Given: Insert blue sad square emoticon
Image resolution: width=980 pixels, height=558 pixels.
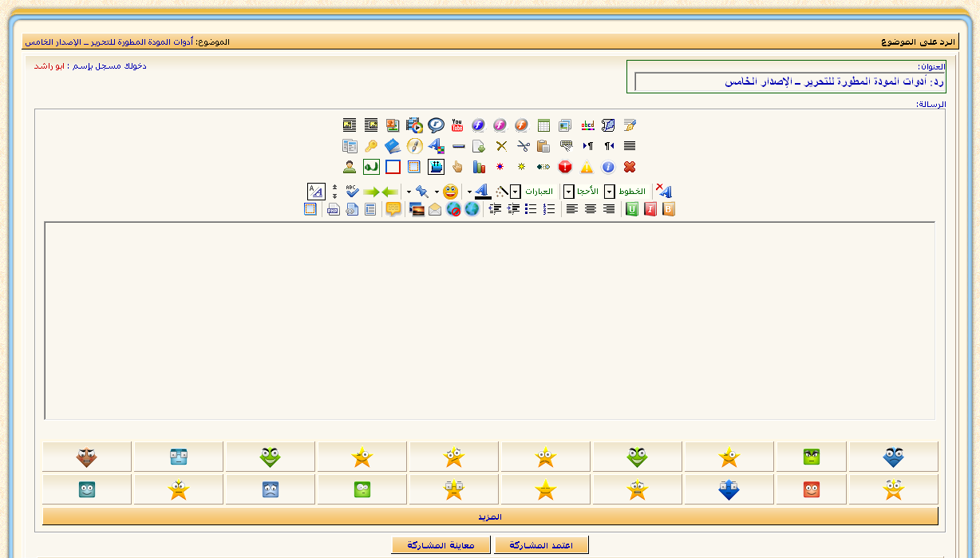Looking at the screenshot, I should point(271,489).
